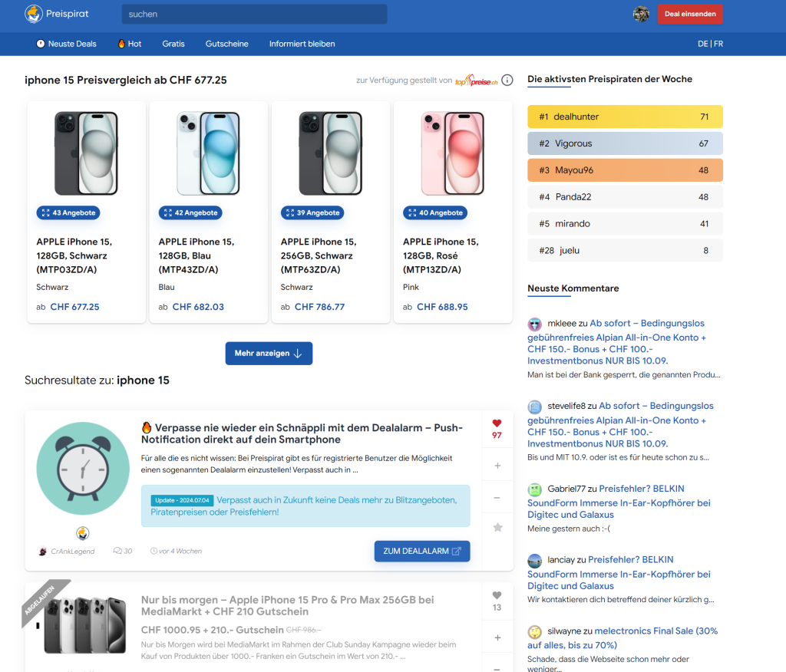Downvote Dealalarm deal with minus icon
786x672 pixels.
coord(497,497)
